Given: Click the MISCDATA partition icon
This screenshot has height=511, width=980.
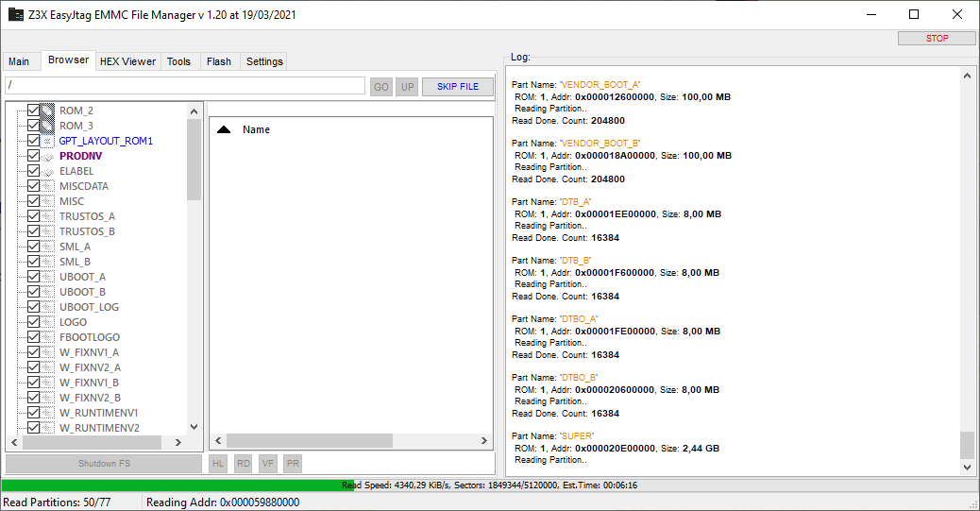Looking at the screenshot, I should tap(47, 186).
